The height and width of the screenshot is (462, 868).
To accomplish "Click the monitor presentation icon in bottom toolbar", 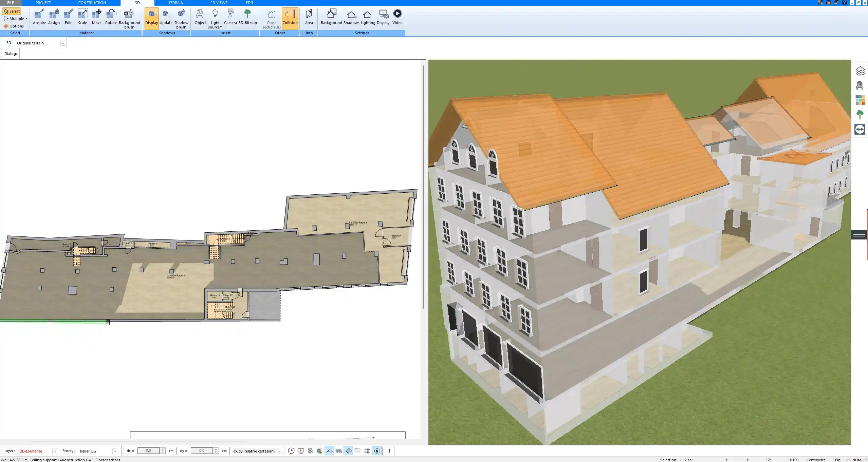I will (301, 451).
